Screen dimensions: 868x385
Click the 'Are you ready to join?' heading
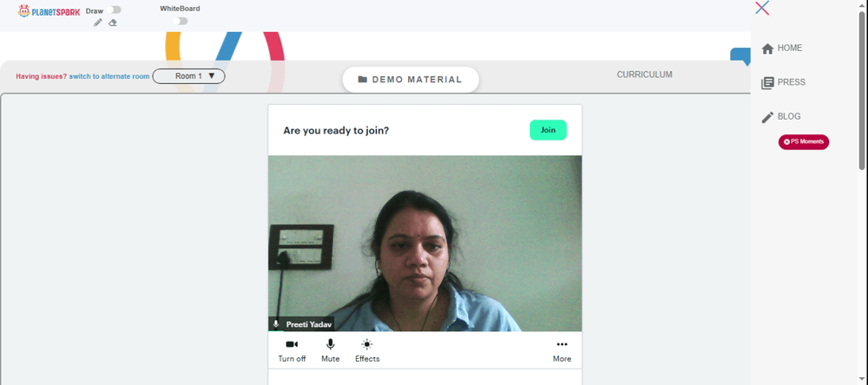[336, 131]
